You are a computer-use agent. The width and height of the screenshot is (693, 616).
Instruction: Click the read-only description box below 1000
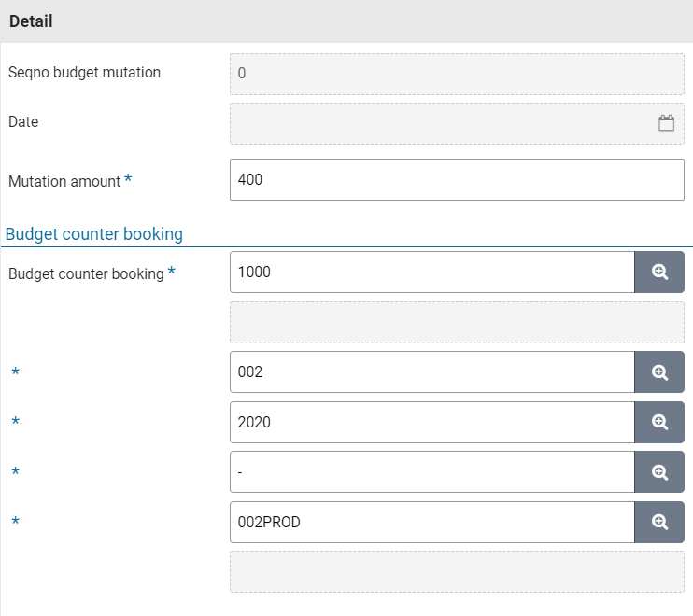[457, 322]
